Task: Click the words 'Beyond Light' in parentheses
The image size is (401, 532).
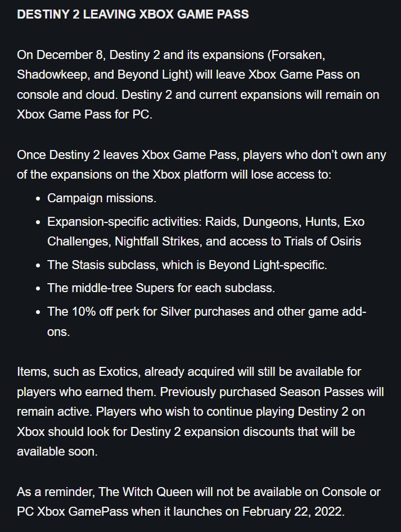Action: pos(153,75)
